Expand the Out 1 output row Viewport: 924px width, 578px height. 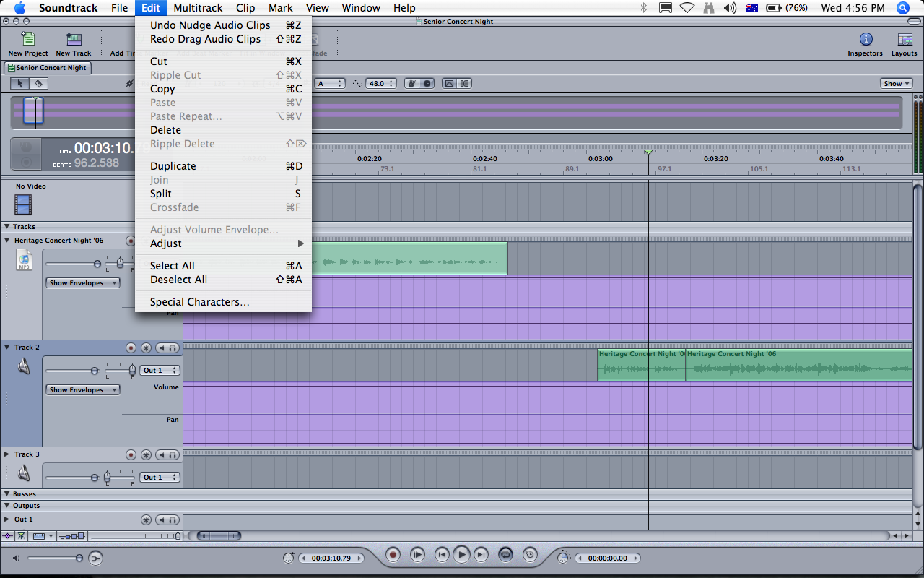pyautogui.click(x=7, y=519)
